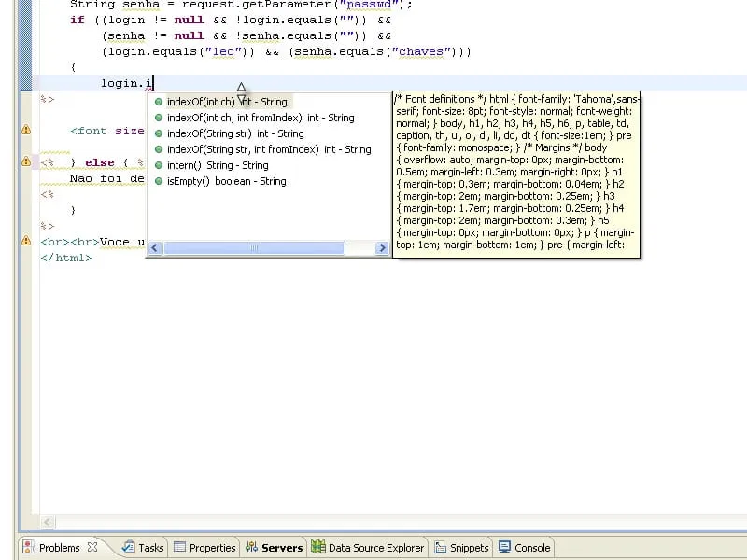Image resolution: width=747 pixels, height=560 pixels.
Task: Insert the intern() method suggestion
Action: [x=217, y=165]
